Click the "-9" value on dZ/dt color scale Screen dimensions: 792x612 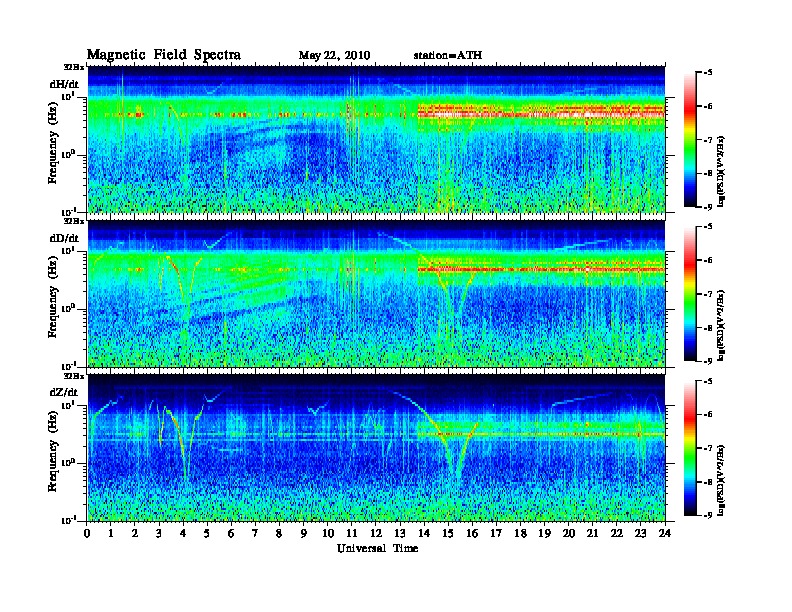(708, 515)
